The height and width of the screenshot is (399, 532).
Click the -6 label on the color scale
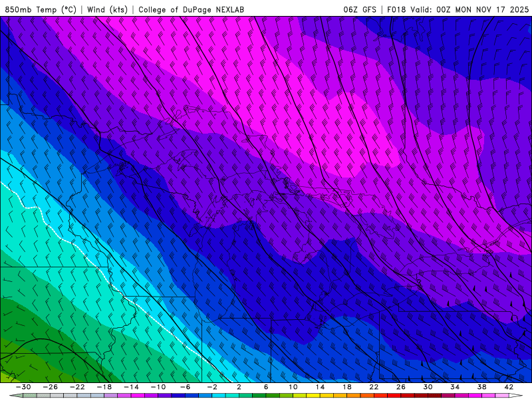coord(186,387)
